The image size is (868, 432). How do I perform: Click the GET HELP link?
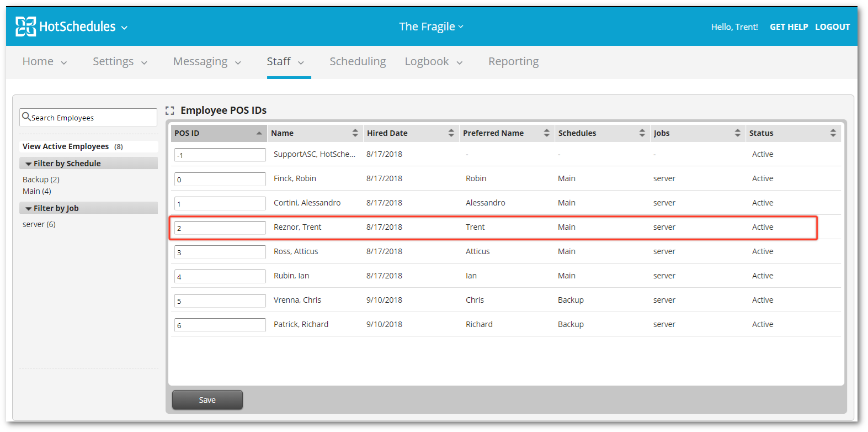point(789,27)
